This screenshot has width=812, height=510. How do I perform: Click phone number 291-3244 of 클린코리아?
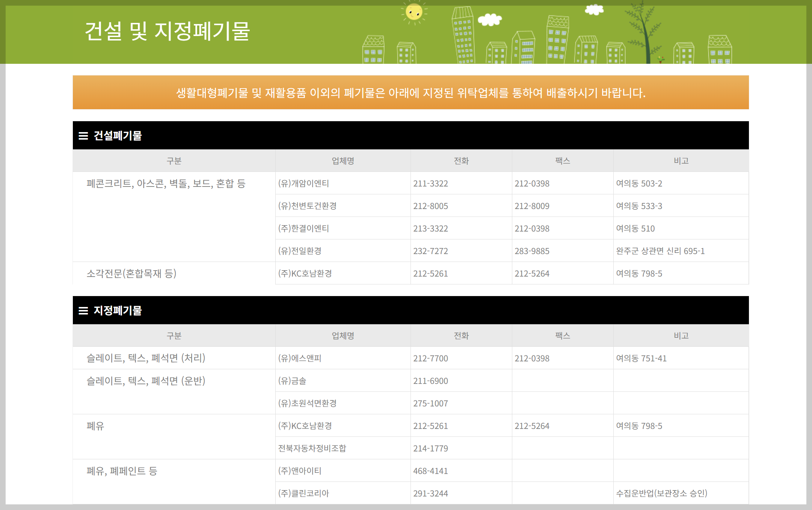point(430,493)
